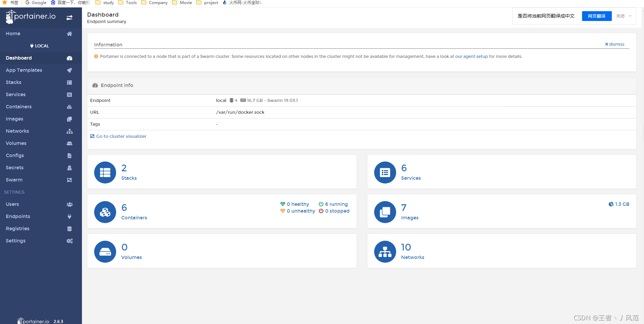644x324 pixels.
Task: Expand the translation prompt dropdown arrow
Action: pos(630,16)
